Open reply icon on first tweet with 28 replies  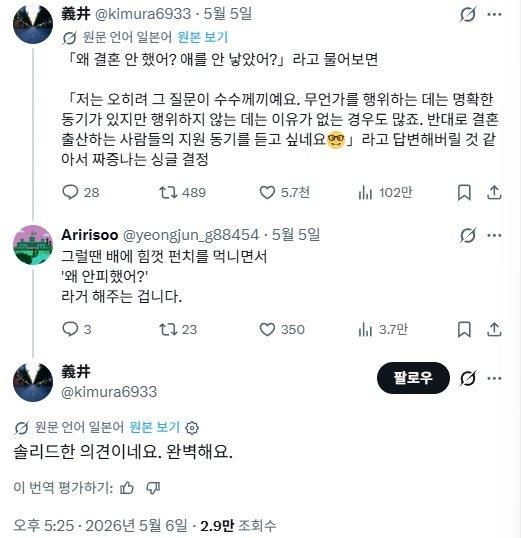pyautogui.click(x=70, y=192)
